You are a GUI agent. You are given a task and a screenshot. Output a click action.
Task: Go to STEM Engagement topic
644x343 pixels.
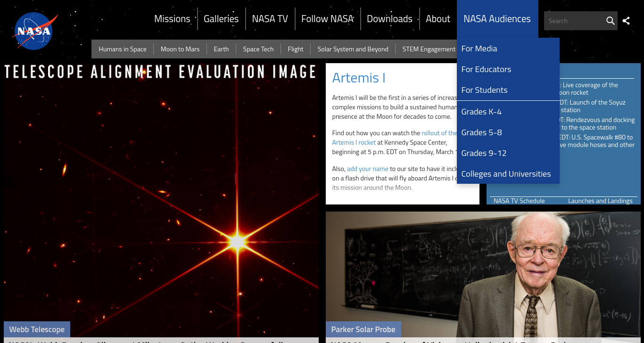[x=429, y=49]
